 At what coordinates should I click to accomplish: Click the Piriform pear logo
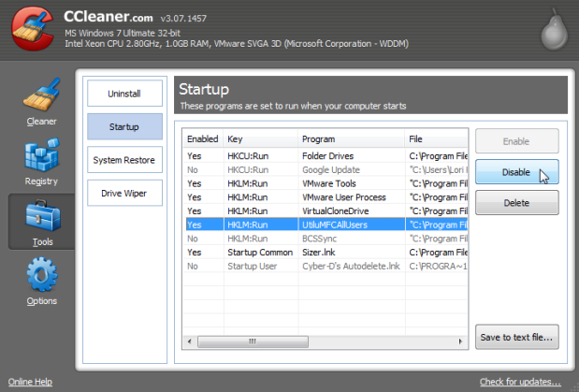[555, 30]
